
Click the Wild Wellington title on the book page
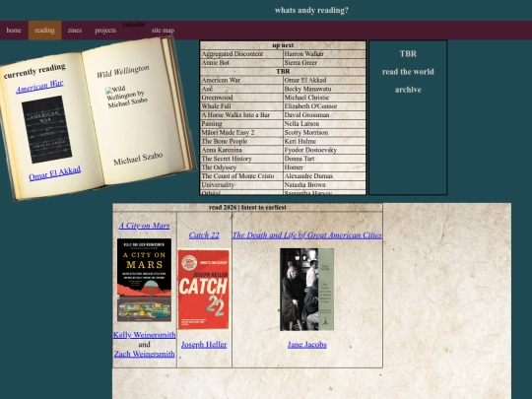pyautogui.click(x=123, y=72)
